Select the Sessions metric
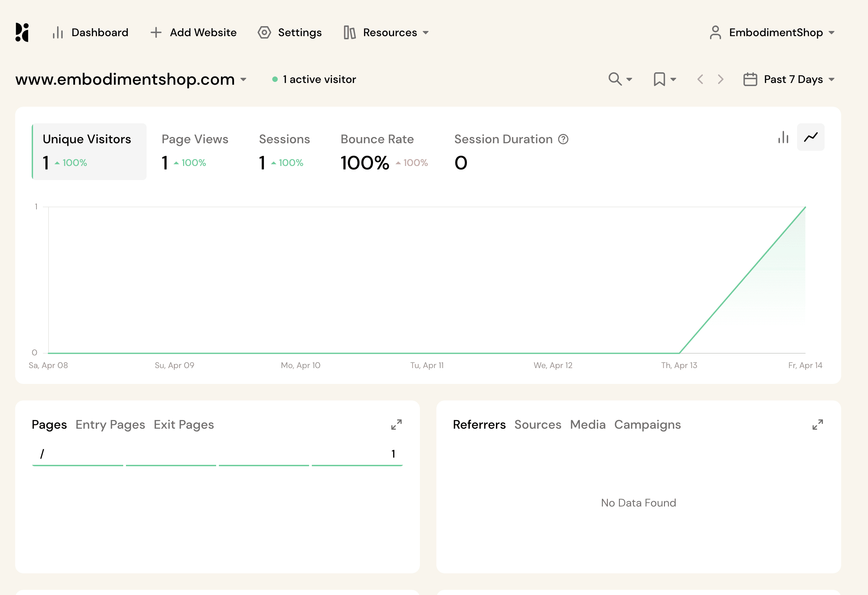This screenshot has width=868, height=595. click(x=284, y=152)
